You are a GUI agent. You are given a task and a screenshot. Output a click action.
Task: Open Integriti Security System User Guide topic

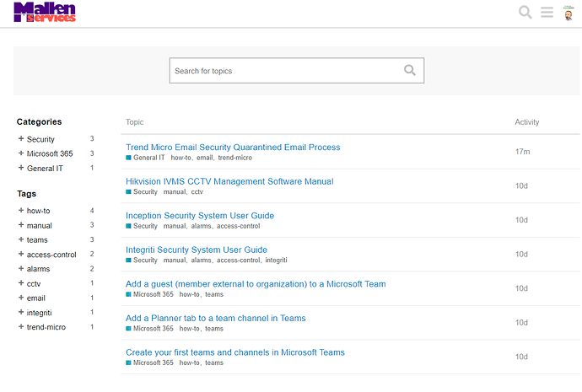(197, 250)
